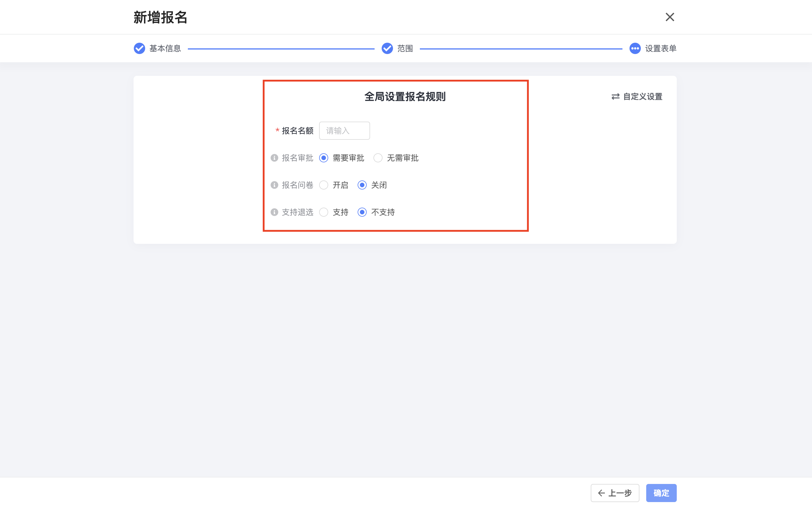Select 不支持 for 支持退选

[x=362, y=212]
